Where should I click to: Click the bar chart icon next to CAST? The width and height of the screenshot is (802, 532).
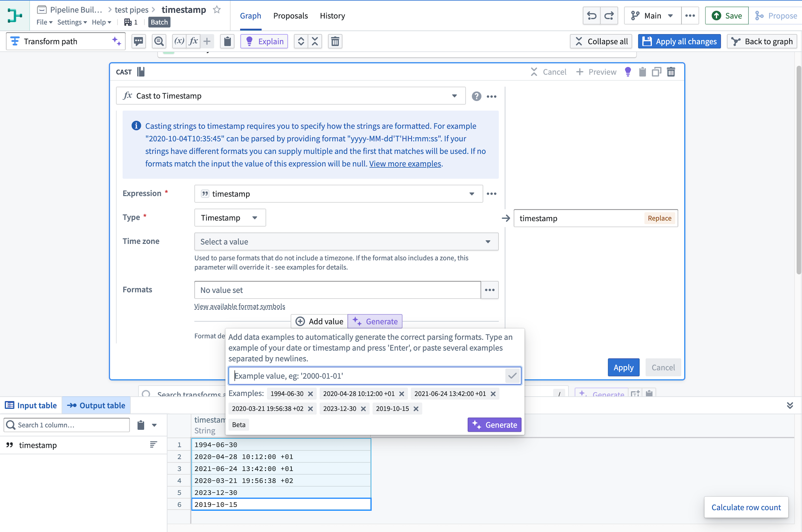tap(141, 71)
